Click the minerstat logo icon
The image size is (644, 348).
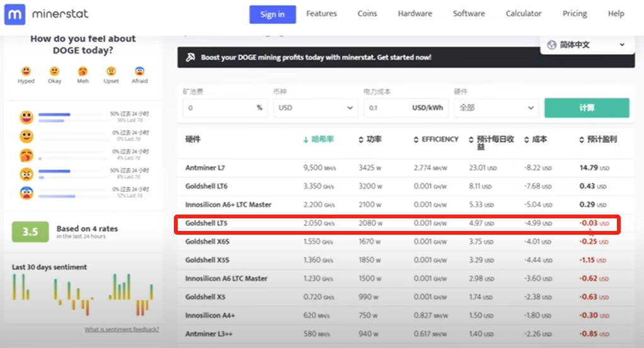click(x=14, y=14)
